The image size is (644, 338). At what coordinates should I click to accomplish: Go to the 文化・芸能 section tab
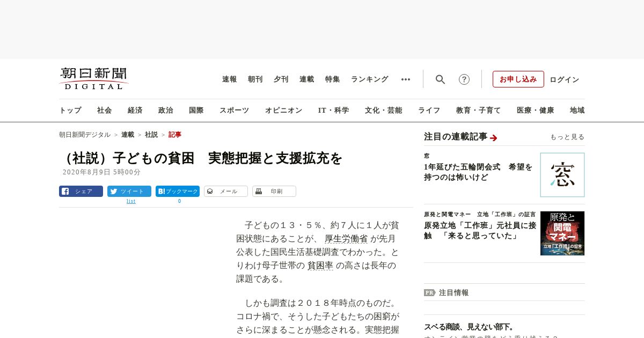coord(384,111)
